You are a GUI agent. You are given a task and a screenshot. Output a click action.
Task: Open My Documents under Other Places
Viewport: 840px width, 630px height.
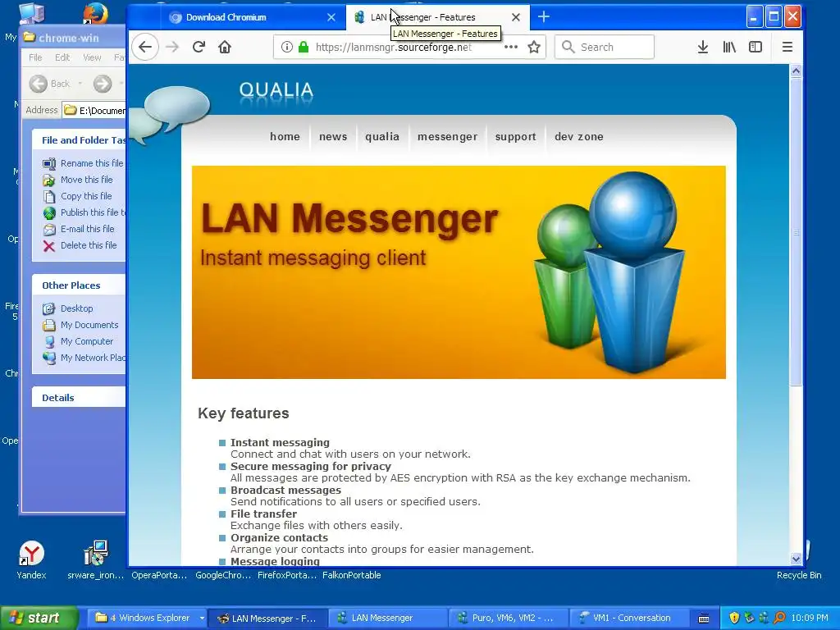click(89, 325)
